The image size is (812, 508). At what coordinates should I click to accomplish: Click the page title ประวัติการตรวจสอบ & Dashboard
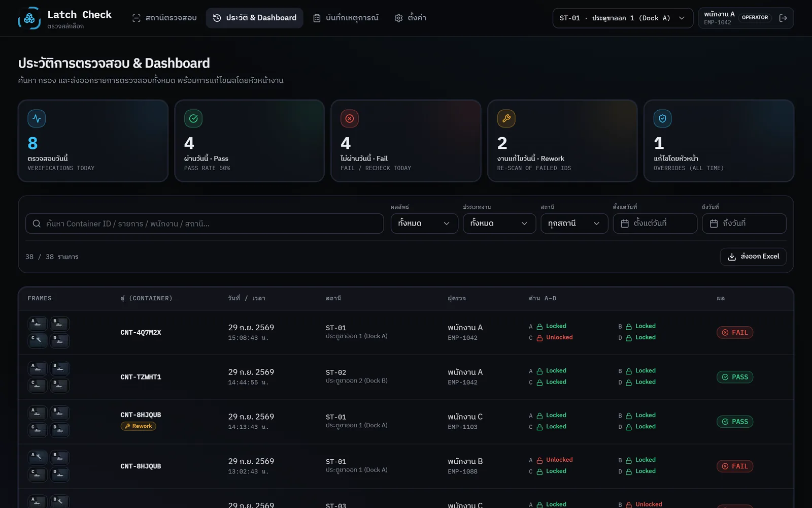[x=114, y=63]
